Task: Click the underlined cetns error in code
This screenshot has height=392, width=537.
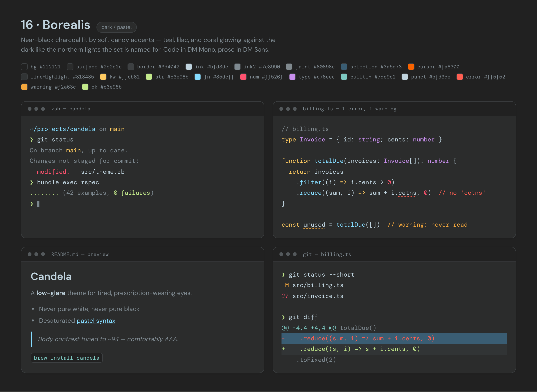Action: (407, 193)
